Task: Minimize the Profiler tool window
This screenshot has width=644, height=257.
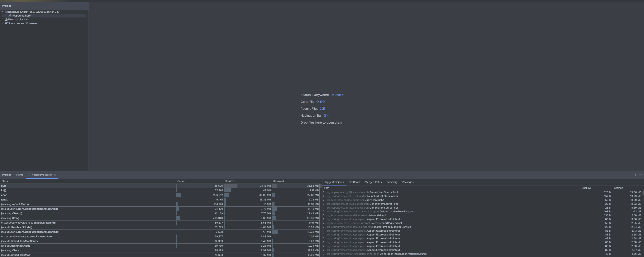Action: click(x=640, y=175)
